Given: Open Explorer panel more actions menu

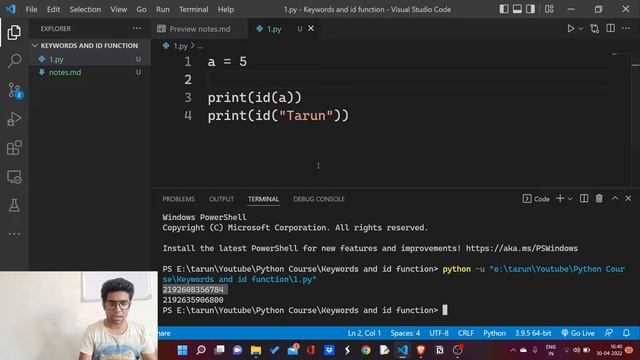Looking at the screenshot, I should [x=137, y=29].
